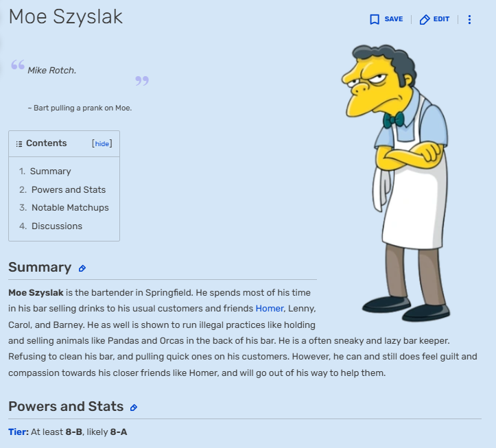
Task: Click the closing quotation mark icon
Action: pyautogui.click(x=142, y=81)
